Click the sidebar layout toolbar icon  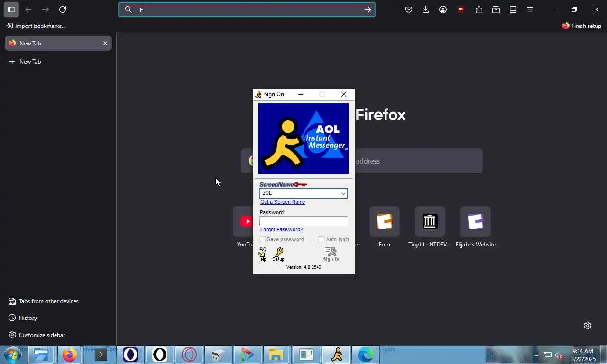513,9
